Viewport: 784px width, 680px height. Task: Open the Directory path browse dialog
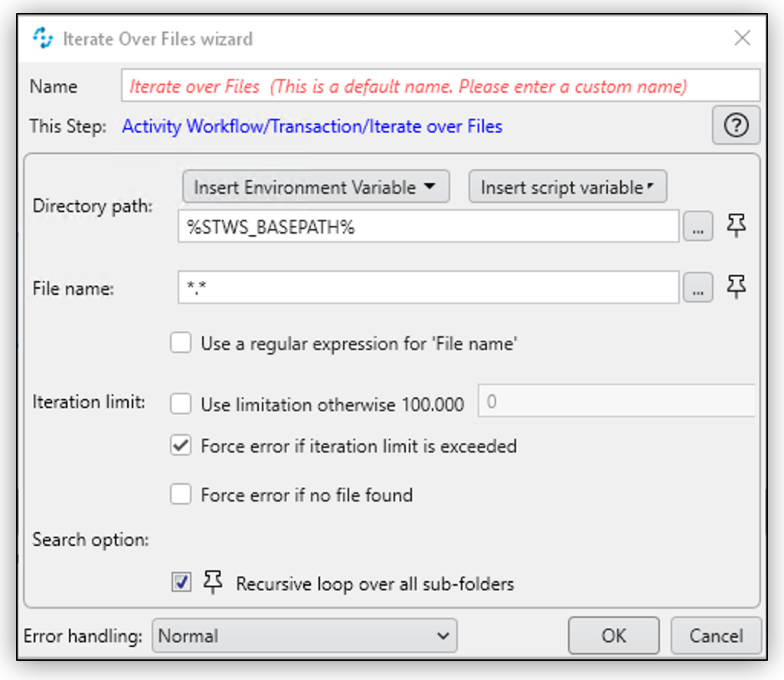pyautogui.click(x=697, y=225)
